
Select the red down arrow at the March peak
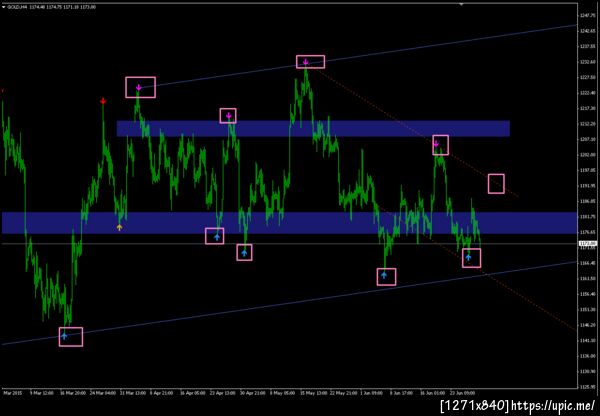(x=103, y=101)
